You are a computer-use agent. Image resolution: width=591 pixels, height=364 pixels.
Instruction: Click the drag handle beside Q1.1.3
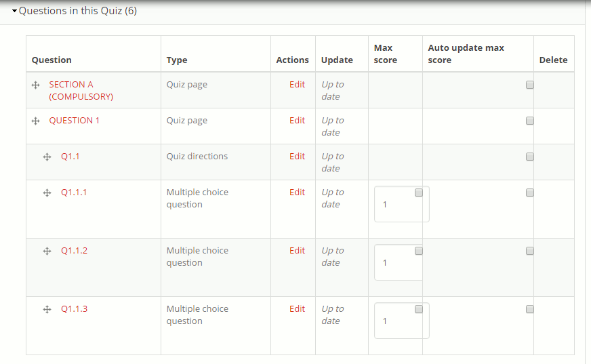47,309
